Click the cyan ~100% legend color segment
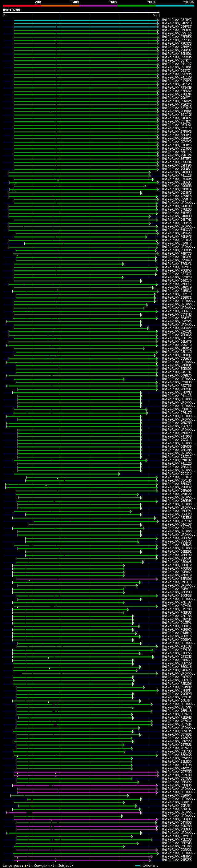Viewport: 197px width, 868px height. click(175, 6)
